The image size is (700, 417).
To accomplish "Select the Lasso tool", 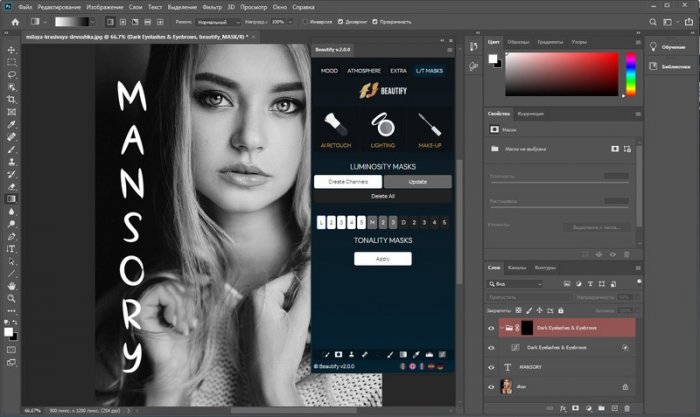I will click(x=10, y=74).
